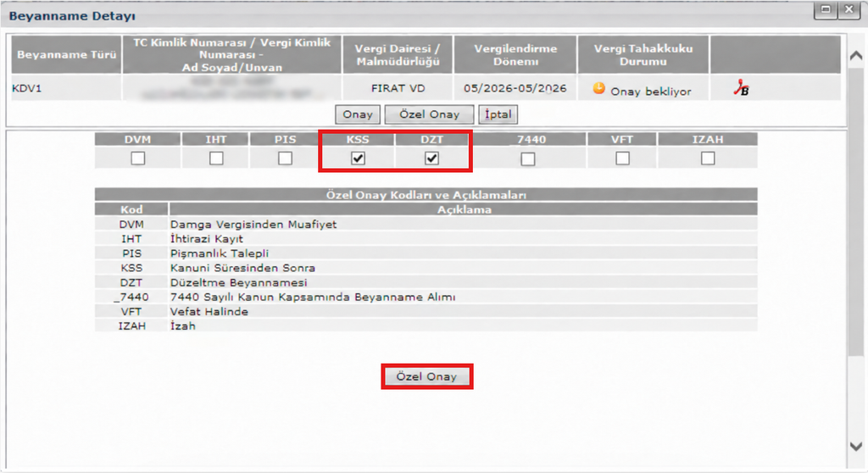The height and width of the screenshot is (473, 868).
Task: Click the upper Özel Onay button
Action: 430,114
